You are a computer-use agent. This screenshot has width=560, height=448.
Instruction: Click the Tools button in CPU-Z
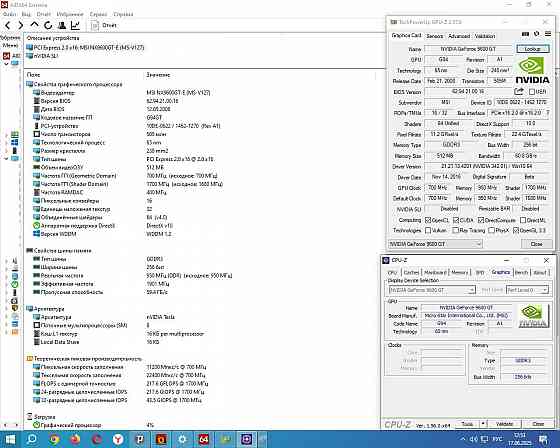coord(467,424)
